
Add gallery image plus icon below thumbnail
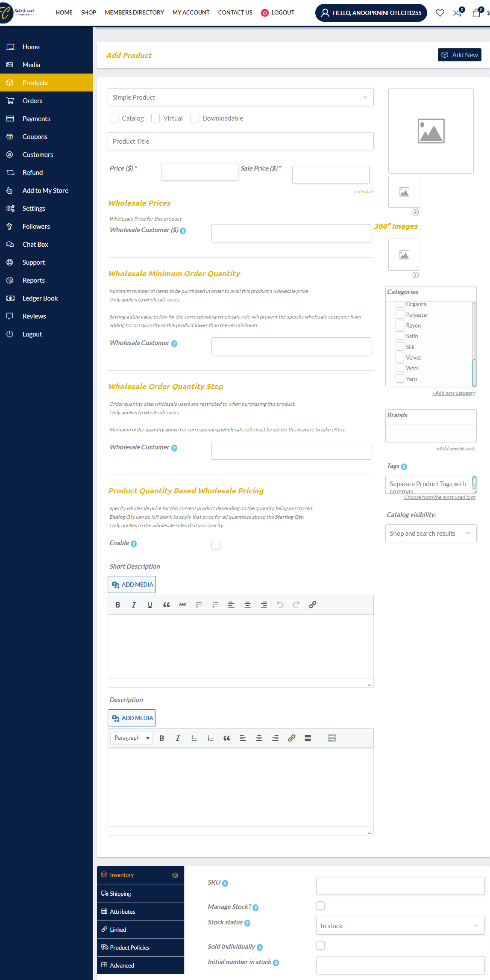[415, 213]
